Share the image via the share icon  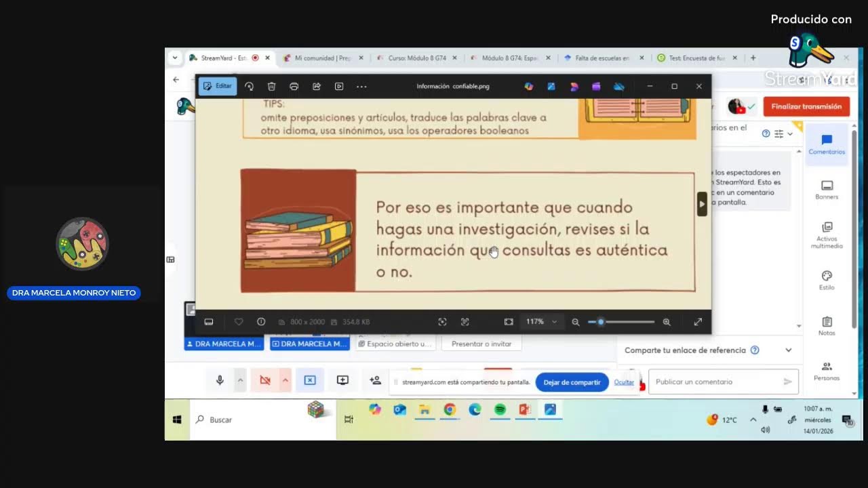tap(316, 86)
